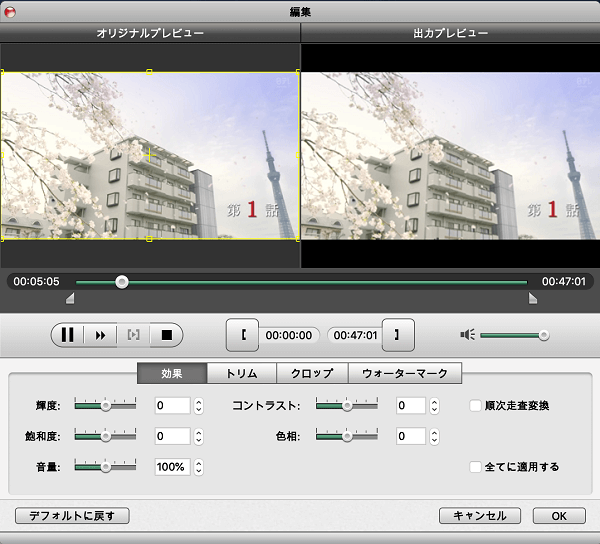Click the trim start time 00:00:00 field
This screenshot has height=544, width=600.
289,335
